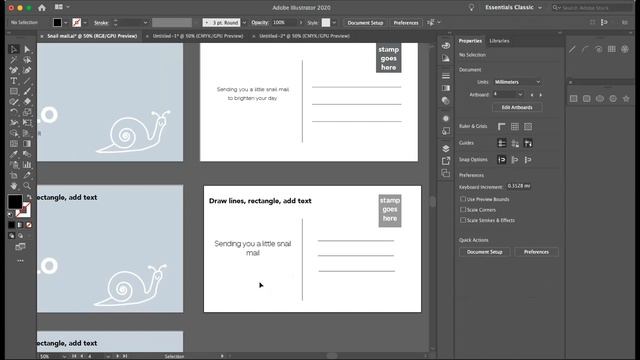
Task: Click Document Setup in control bar
Action: (365, 23)
